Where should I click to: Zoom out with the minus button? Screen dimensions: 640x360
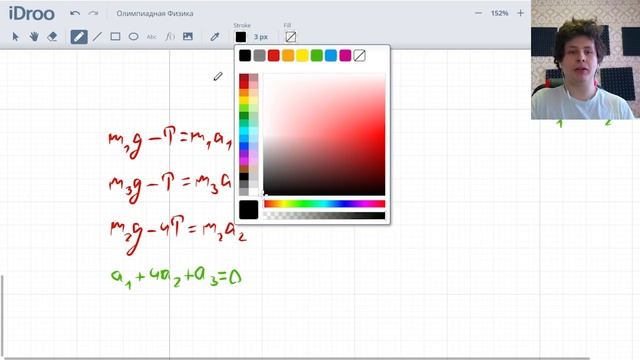[478, 13]
